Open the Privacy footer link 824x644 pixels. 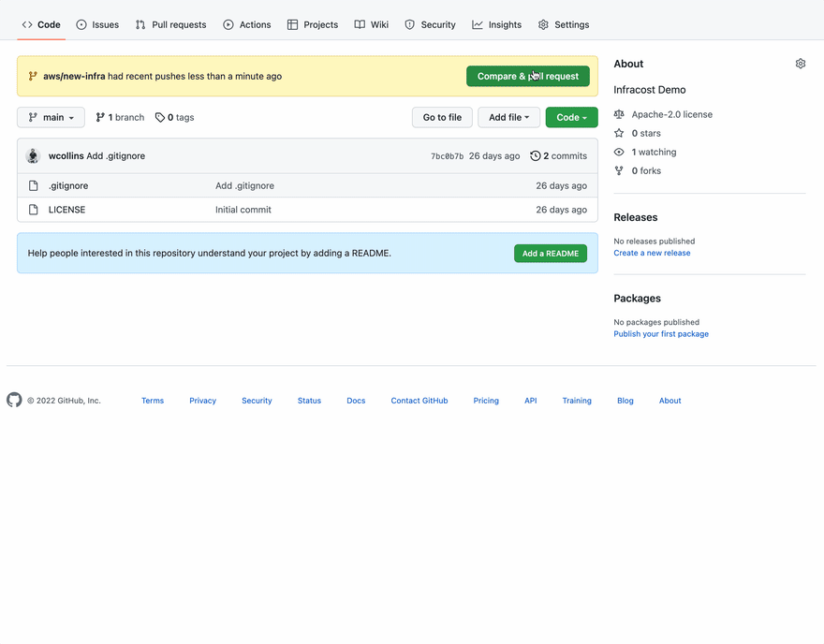[x=202, y=401]
